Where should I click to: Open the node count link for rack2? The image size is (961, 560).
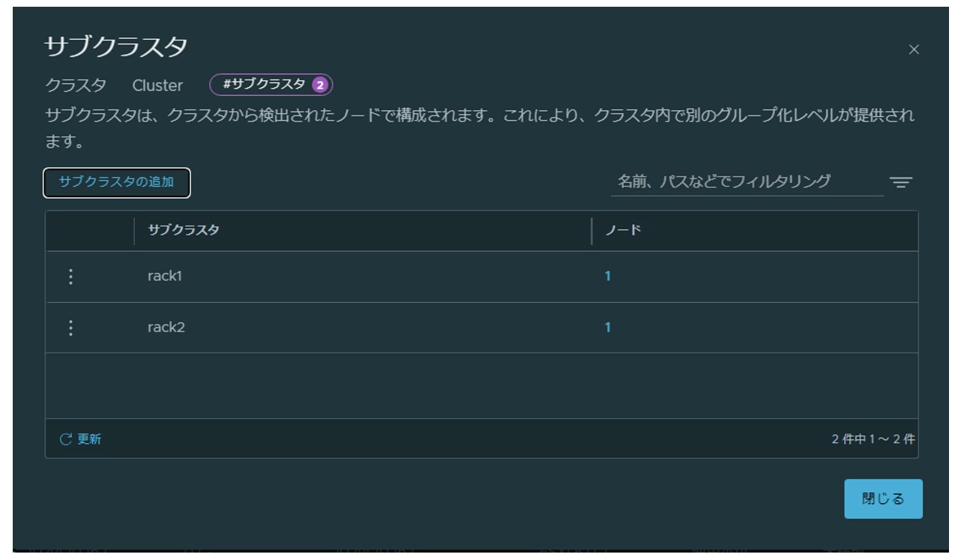pyautogui.click(x=608, y=328)
